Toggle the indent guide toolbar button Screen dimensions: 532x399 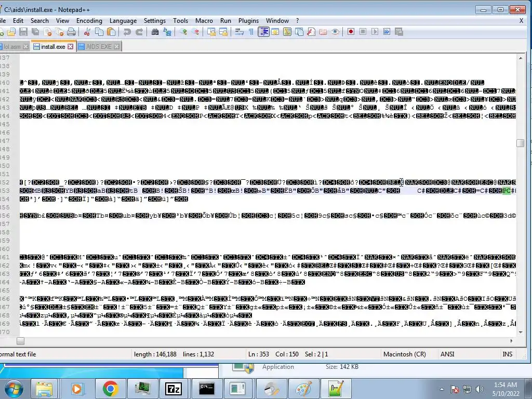263,32
